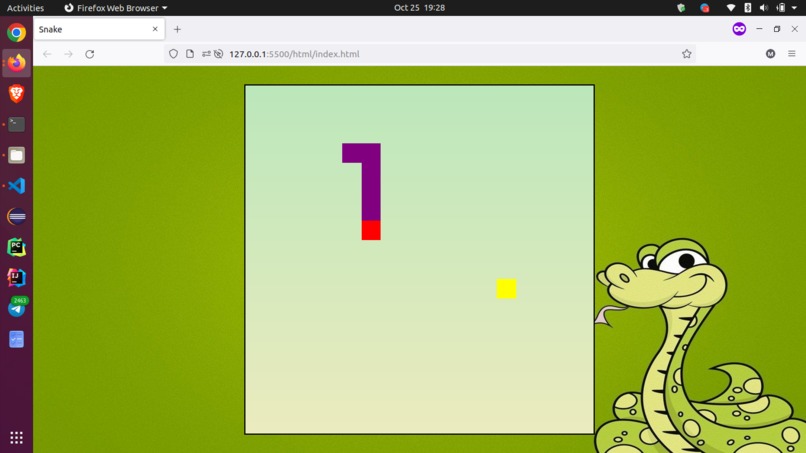Viewport: 806px width, 453px height.
Task: Open IntelliJ IDEA from the dock
Action: (x=16, y=278)
